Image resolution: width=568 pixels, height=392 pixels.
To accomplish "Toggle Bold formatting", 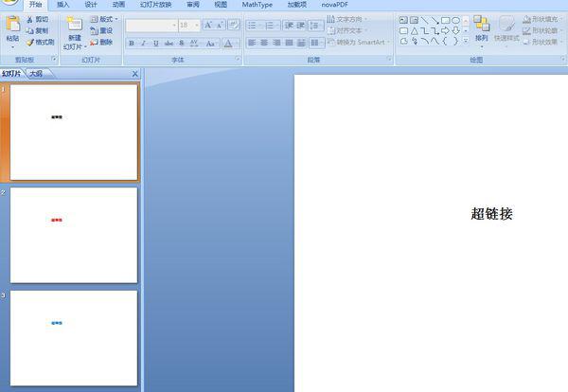I will (131, 44).
